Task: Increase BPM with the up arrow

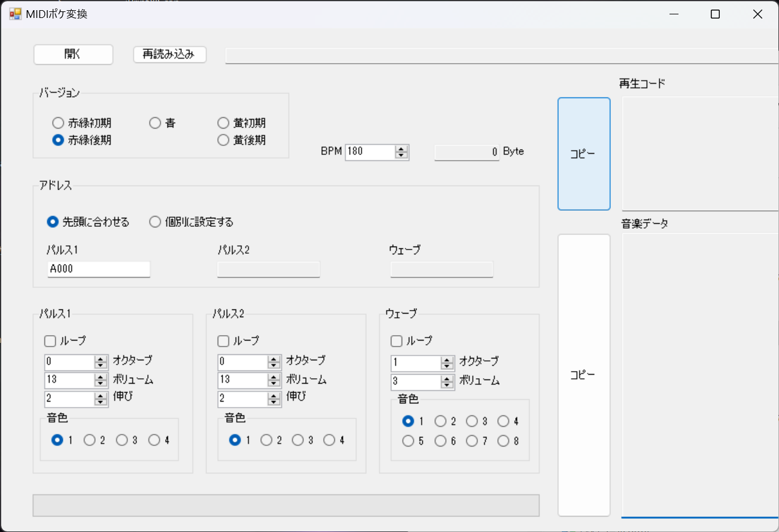Action: tap(401, 148)
